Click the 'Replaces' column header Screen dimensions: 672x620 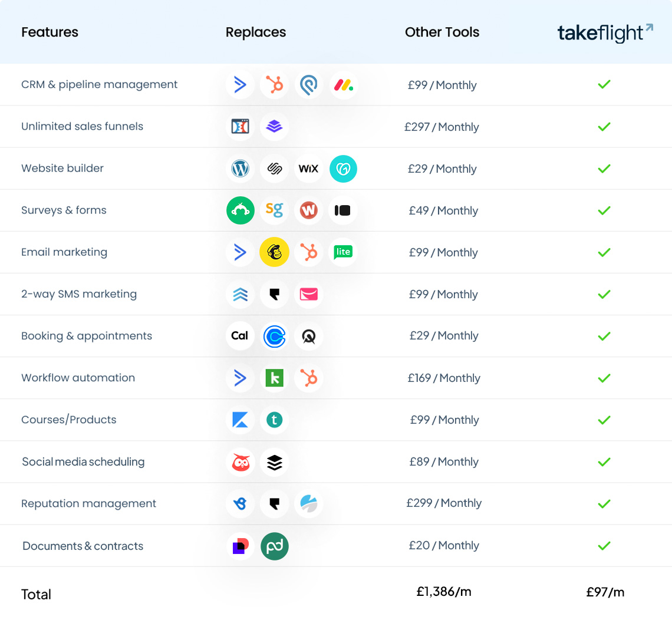(x=256, y=32)
